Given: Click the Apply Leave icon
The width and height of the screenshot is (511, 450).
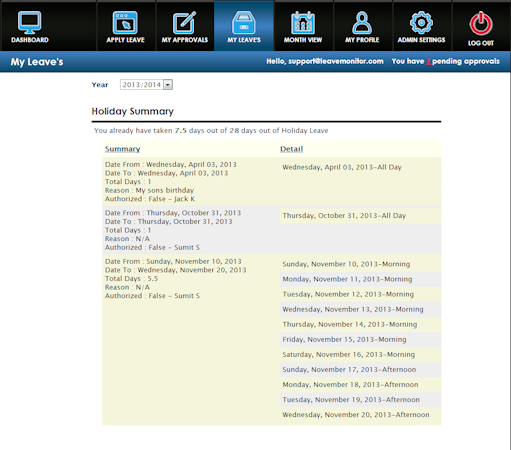Looking at the screenshot, I should point(125,22).
